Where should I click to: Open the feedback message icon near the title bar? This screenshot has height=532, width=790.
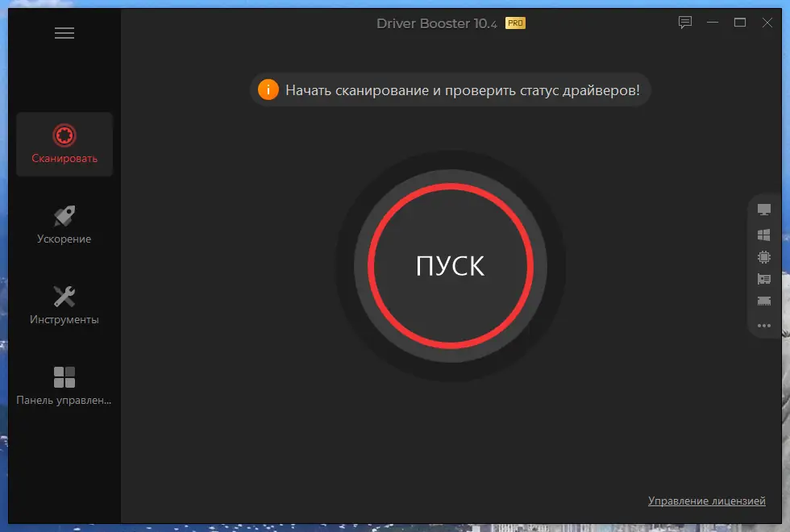[x=684, y=23]
